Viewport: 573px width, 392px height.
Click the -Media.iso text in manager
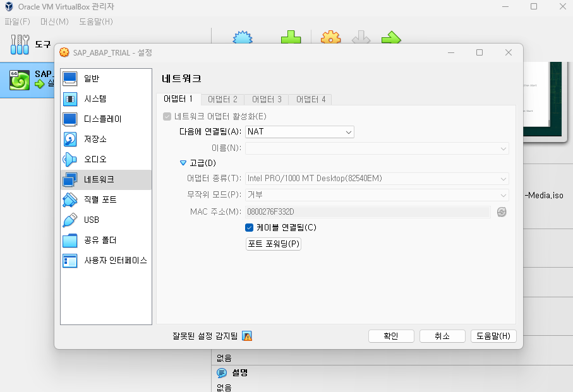coord(544,195)
